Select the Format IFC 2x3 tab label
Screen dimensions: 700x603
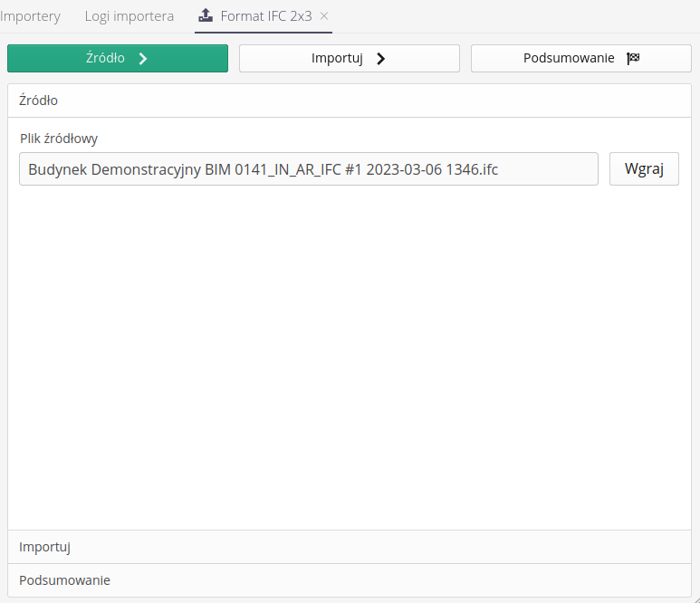265,16
